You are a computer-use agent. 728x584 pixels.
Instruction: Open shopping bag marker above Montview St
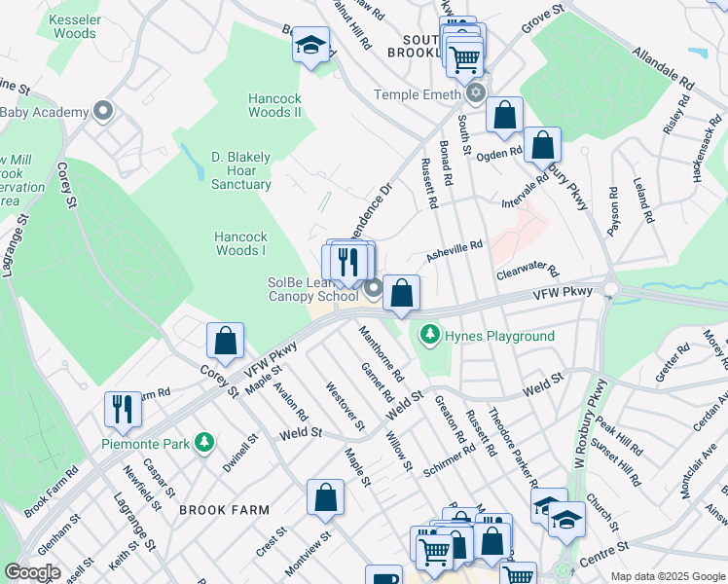[x=325, y=499]
